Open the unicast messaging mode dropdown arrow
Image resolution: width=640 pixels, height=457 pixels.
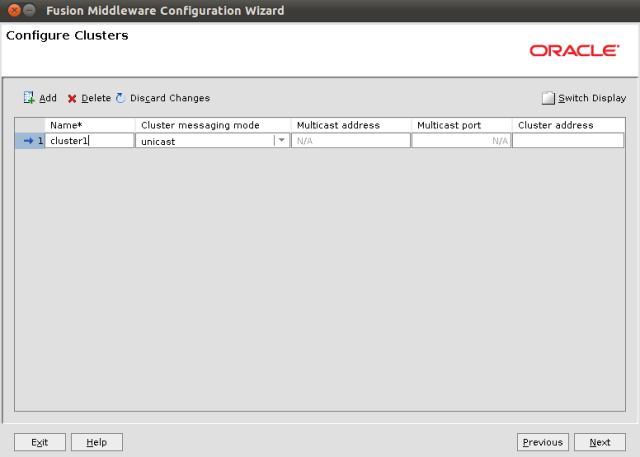(281, 140)
